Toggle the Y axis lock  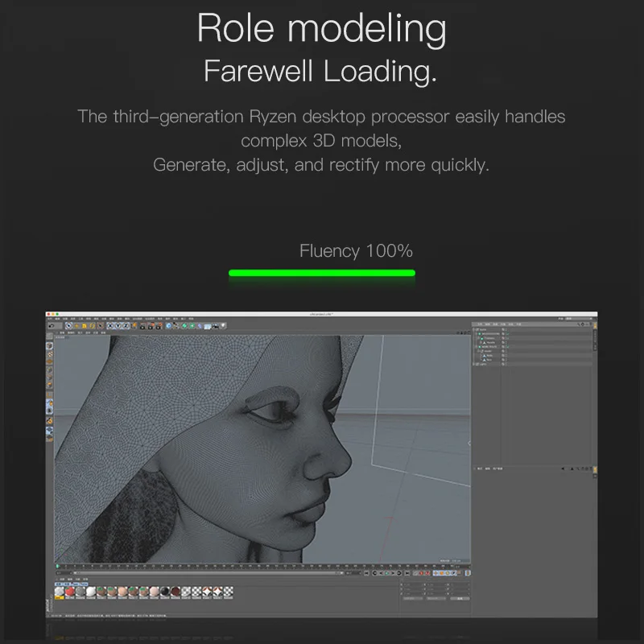[x=118, y=326]
